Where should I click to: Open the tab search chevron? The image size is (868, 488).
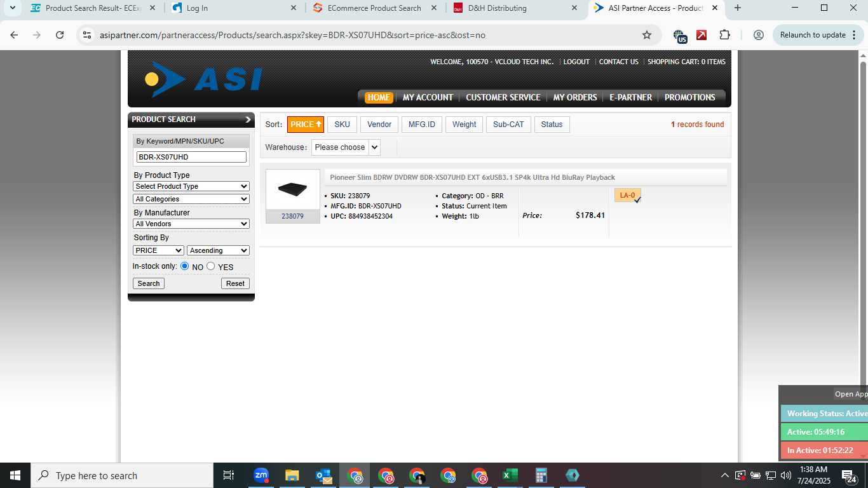tap(12, 8)
